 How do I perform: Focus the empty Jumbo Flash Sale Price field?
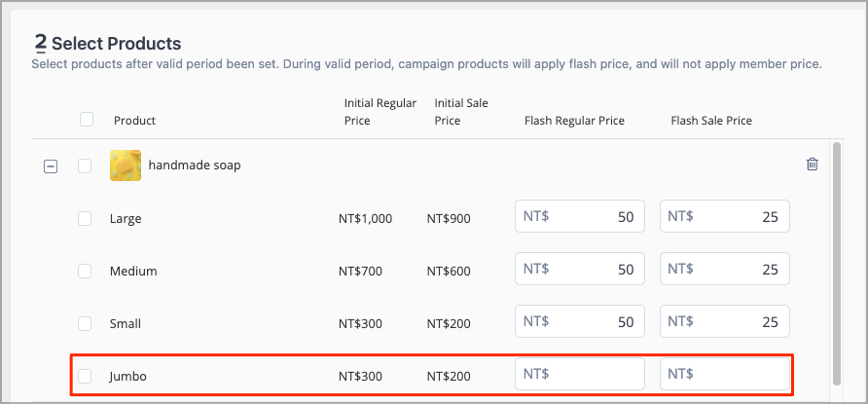coord(725,374)
